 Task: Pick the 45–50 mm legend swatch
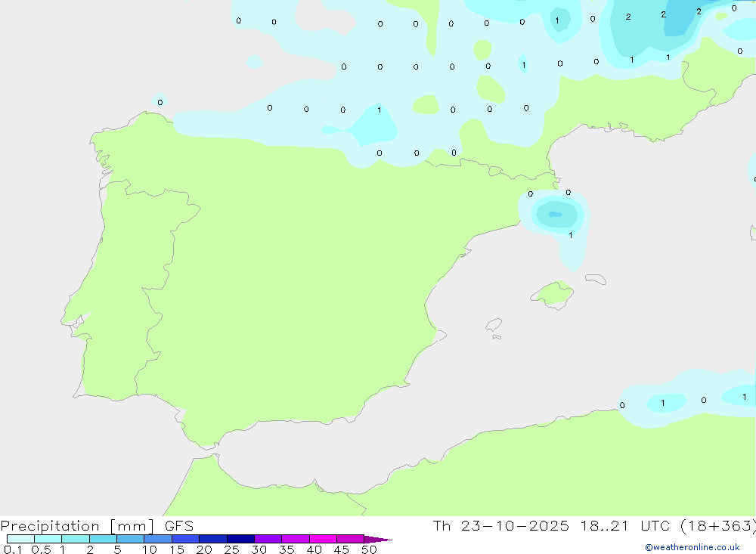(351, 539)
